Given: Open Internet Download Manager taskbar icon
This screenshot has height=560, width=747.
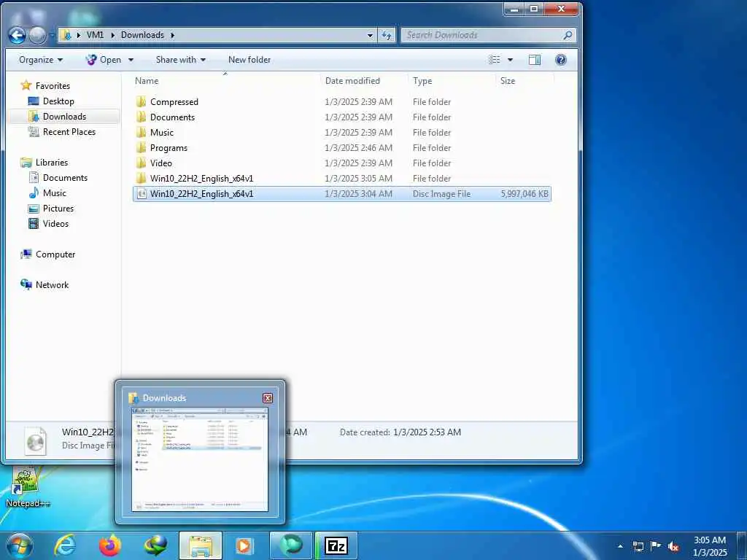Looking at the screenshot, I should click(x=155, y=545).
